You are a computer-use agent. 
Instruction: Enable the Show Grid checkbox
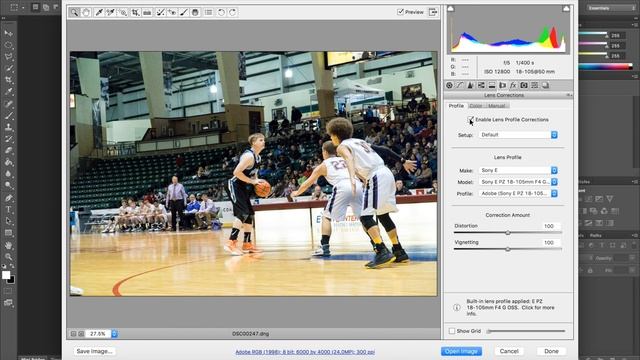[x=452, y=331]
